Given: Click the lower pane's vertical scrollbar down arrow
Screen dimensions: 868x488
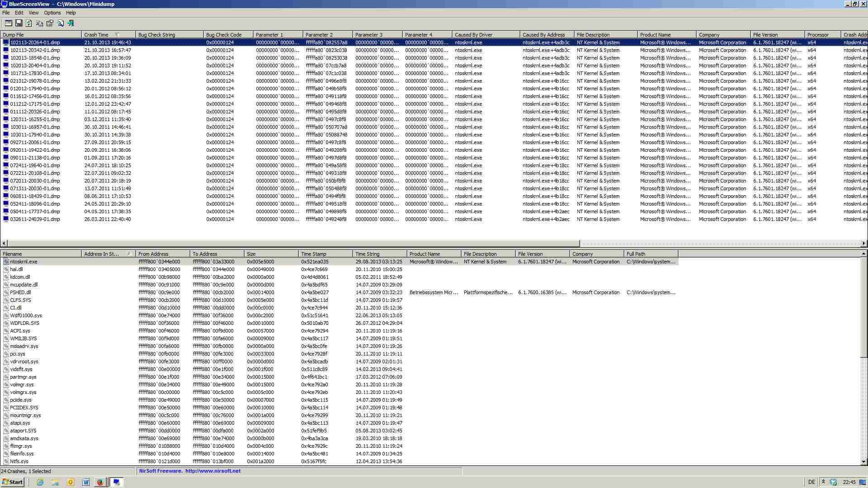Looking at the screenshot, I should click(x=863, y=462).
